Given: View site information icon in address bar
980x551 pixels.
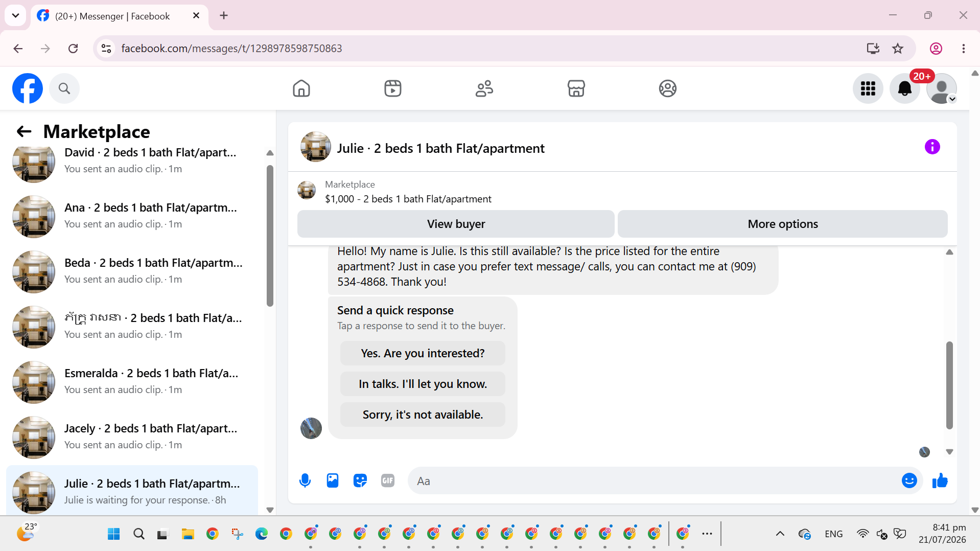Looking at the screenshot, I should (106, 49).
